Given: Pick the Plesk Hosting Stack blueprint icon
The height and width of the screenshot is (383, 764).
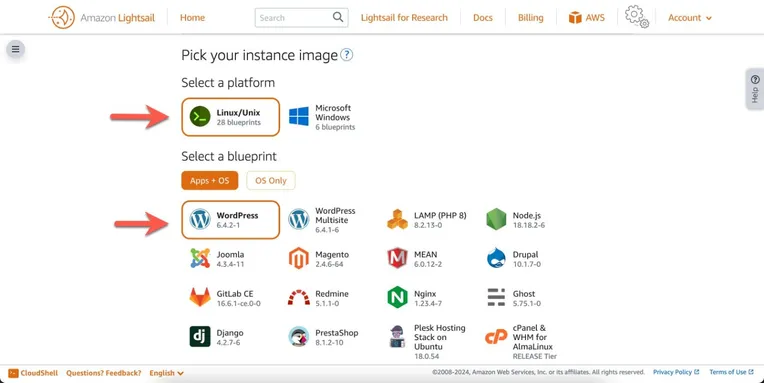Looking at the screenshot, I should (x=397, y=337).
